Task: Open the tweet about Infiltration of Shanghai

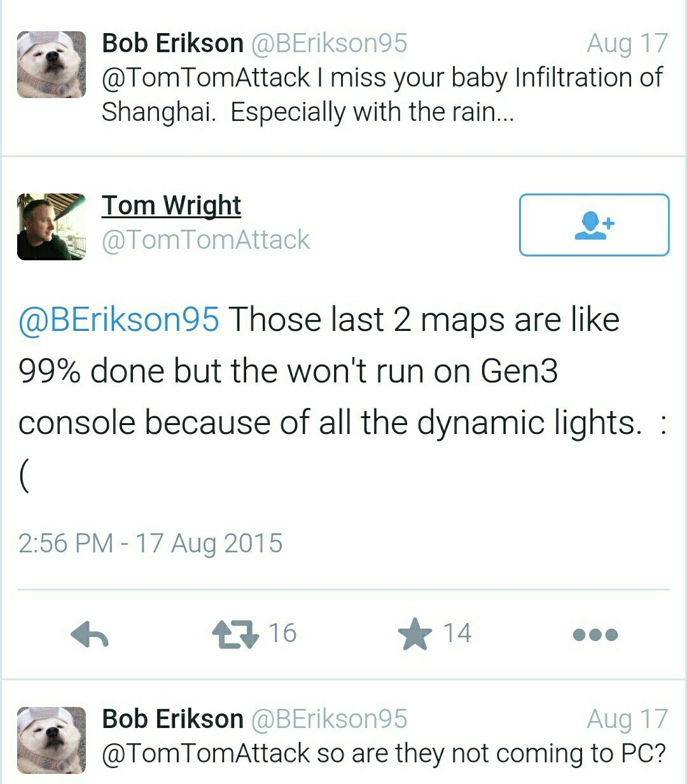Action: point(382,95)
